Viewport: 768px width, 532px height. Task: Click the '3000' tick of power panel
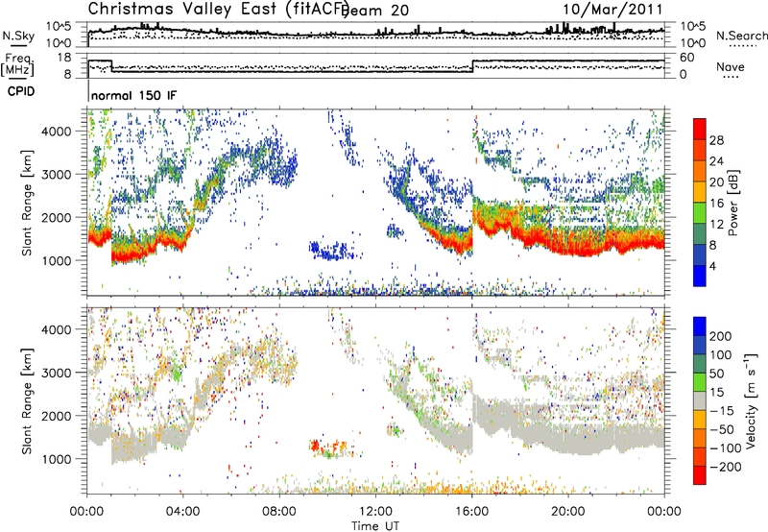pyautogui.click(x=56, y=175)
